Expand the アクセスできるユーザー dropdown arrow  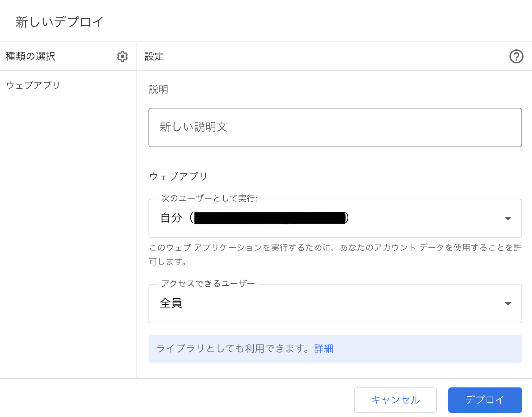click(508, 303)
